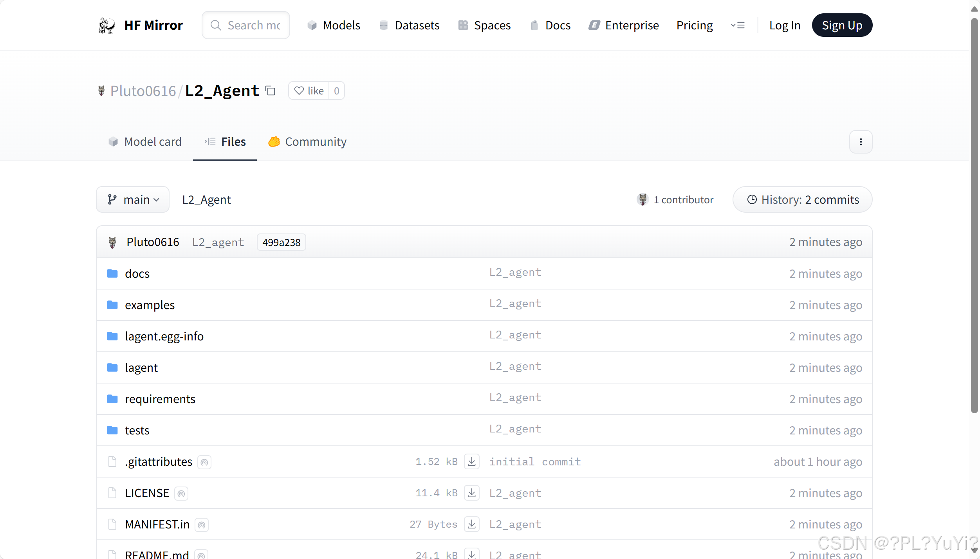Open Docs using its document icon

[534, 25]
